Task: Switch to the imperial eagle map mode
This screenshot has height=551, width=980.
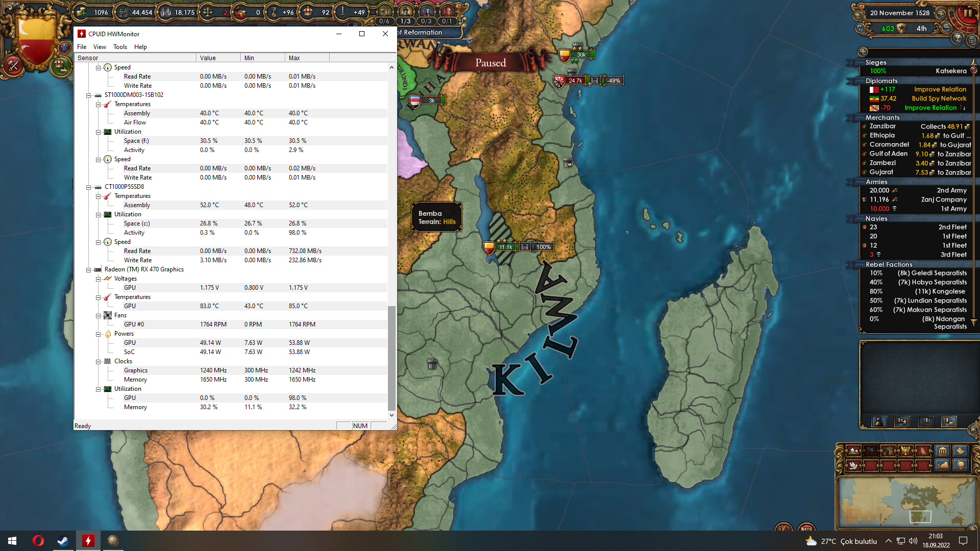Action: click(x=906, y=451)
